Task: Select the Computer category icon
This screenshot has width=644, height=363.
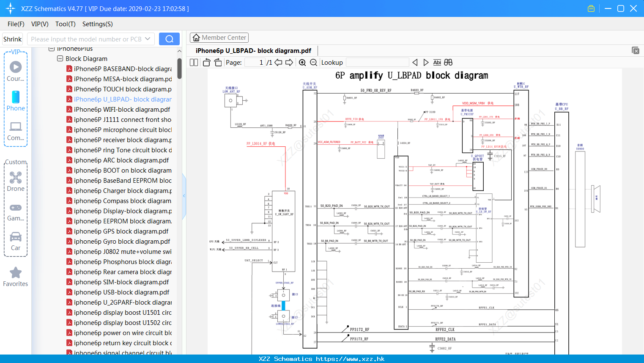Action: coord(16,131)
